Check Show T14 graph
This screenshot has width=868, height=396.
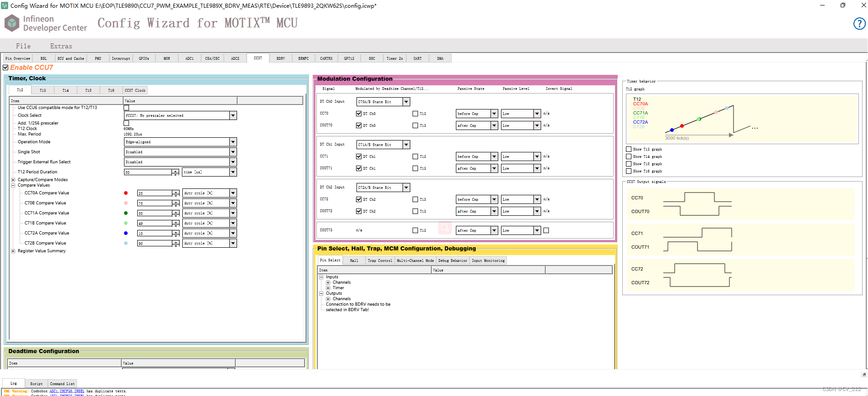coord(629,156)
